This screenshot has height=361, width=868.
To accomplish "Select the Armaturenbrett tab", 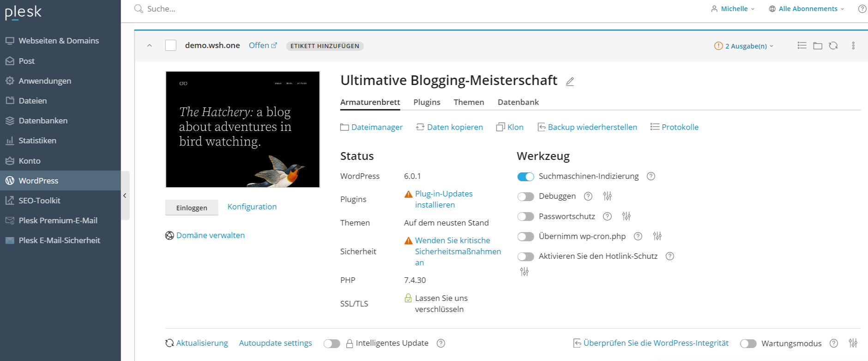I will click(x=370, y=102).
